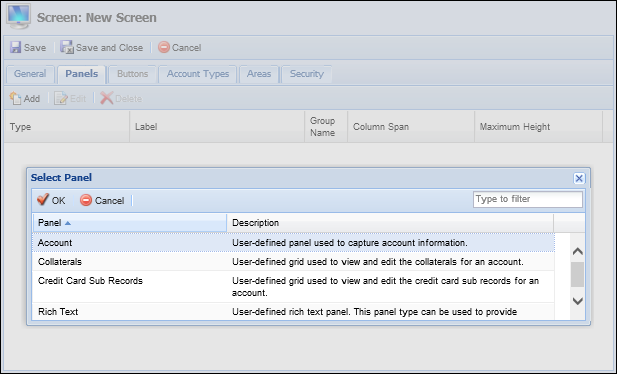Click the monitor screen icon beside title
Viewport: 617px width, 374px height.
pos(18,16)
